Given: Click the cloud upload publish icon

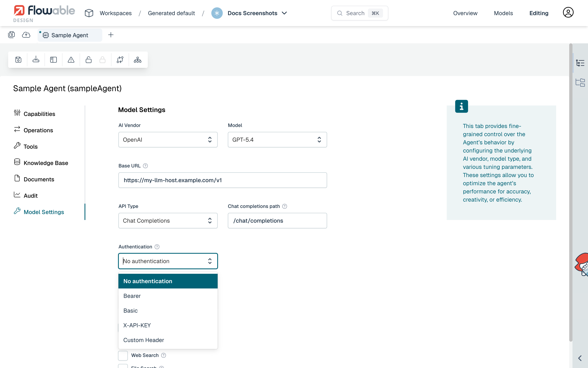Looking at the screenshot, I should coord(26,35).
